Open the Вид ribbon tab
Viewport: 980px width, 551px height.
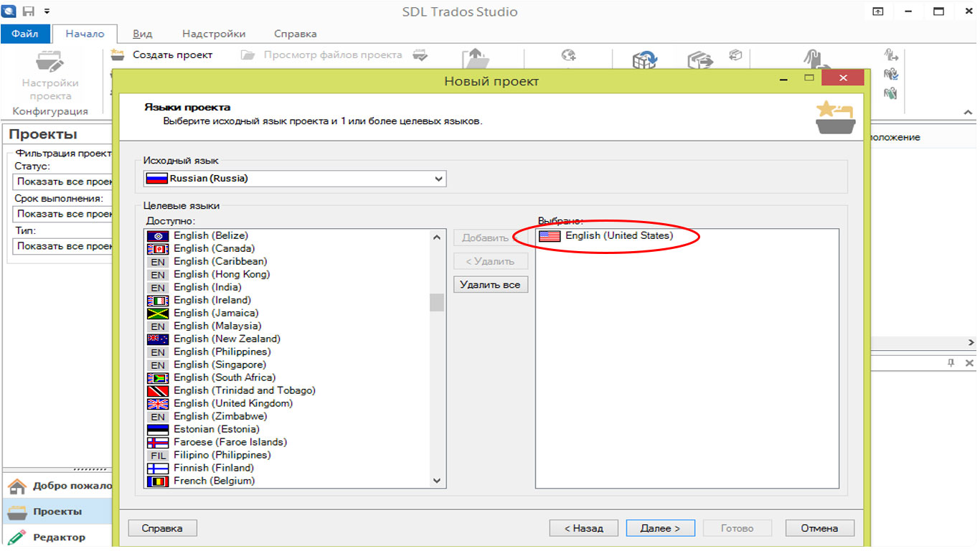click(143, 34)
